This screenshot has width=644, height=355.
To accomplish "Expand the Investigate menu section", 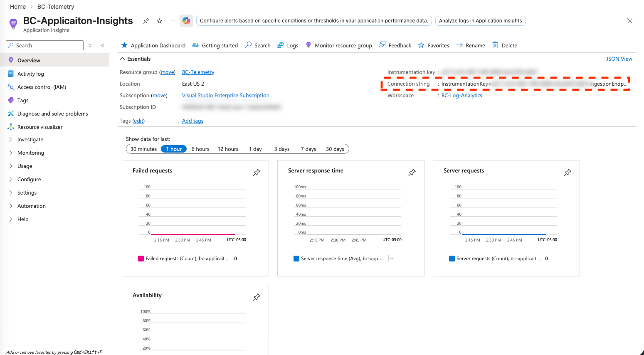I will pyautogui.click(x=30, y=140).
